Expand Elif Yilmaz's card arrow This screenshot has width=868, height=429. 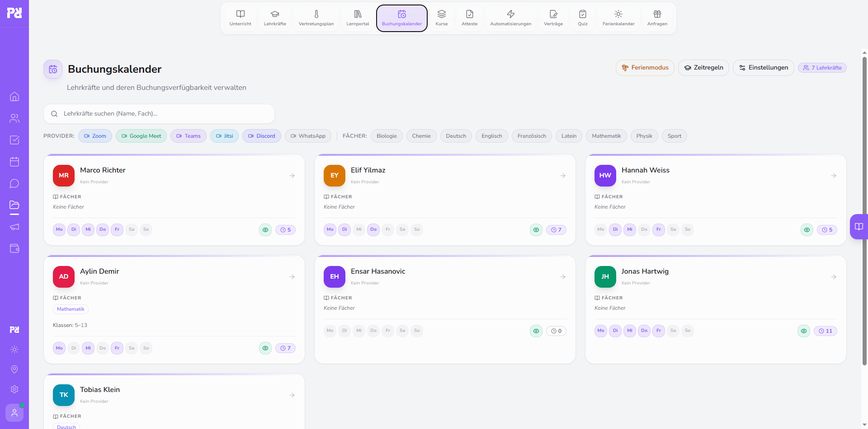click(x=563, y=176)
